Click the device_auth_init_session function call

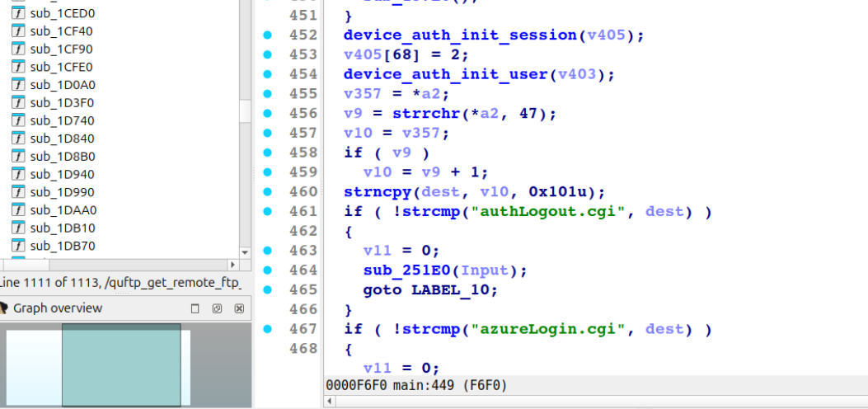coord(459,35)
